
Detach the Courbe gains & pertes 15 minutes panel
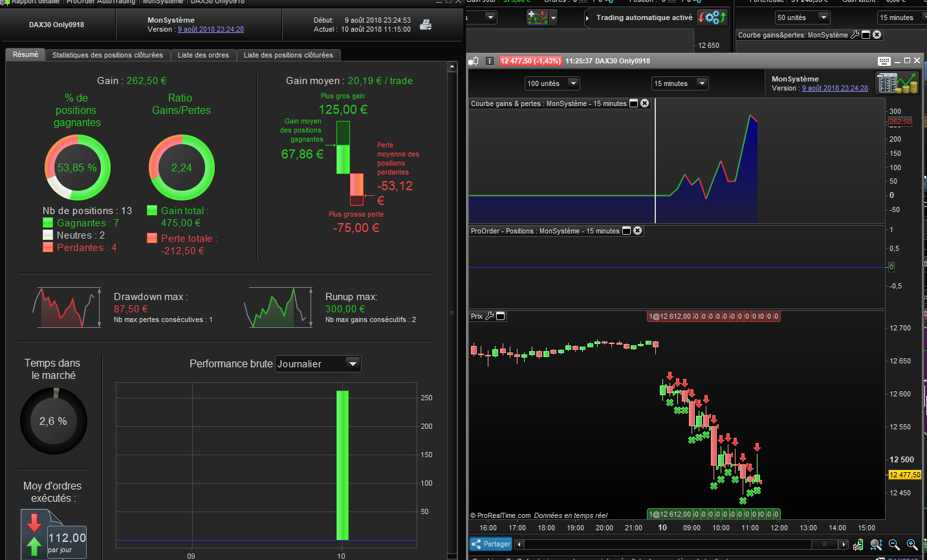point(634,103)
